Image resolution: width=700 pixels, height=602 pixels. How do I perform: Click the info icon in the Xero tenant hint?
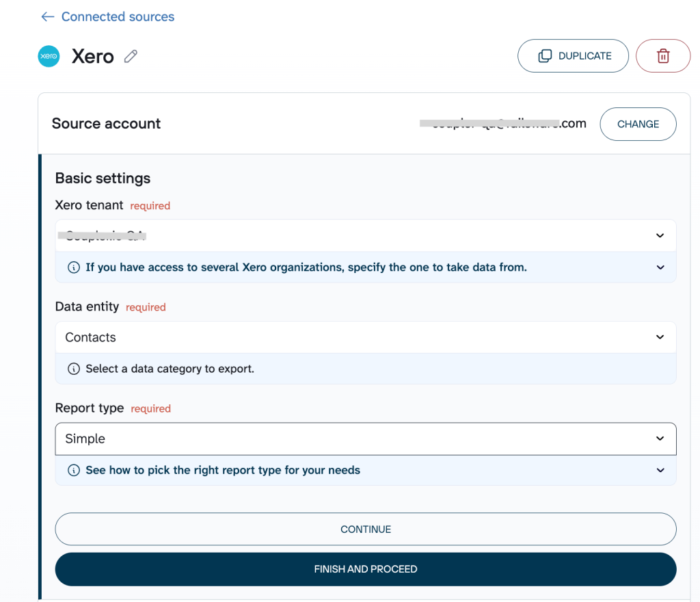point(73,267)
